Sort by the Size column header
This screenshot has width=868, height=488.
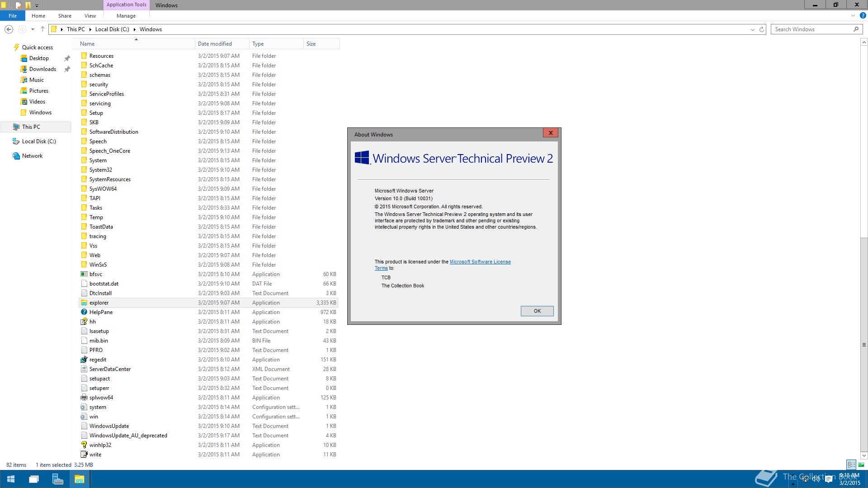pyautogui.click(x=321, y=44)
